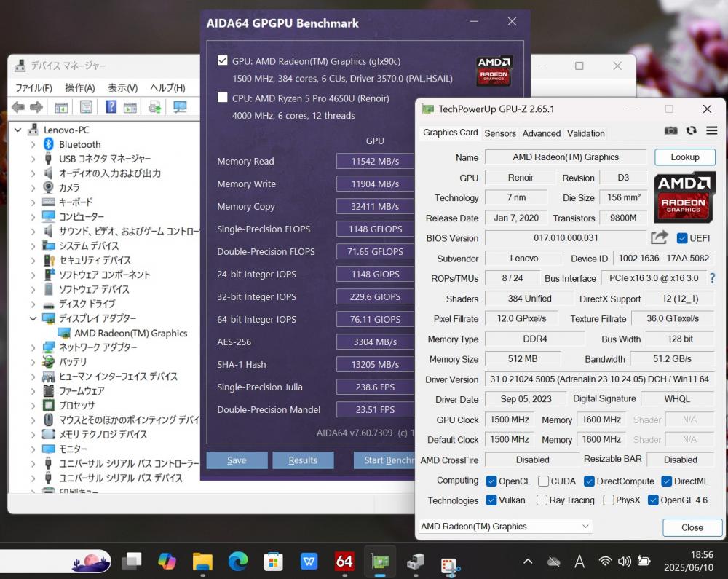Open the ヘルプ(H) menu
728x579 pixels.
pos(167,87)
